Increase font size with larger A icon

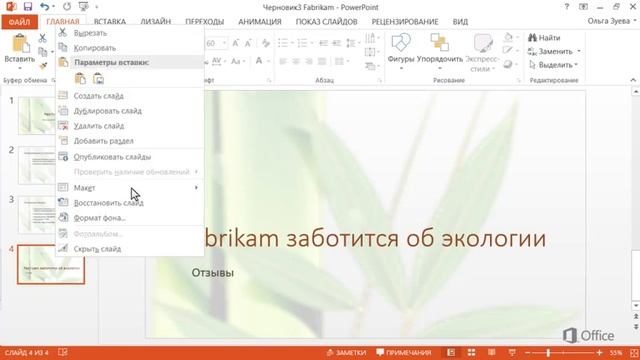tap(236, 43)
